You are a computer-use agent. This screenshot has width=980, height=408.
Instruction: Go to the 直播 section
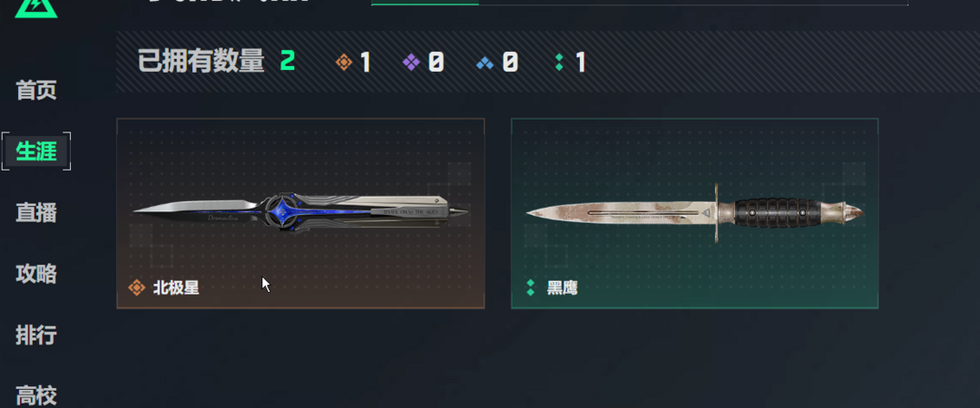pyautogui.click(x=36, y=212)
